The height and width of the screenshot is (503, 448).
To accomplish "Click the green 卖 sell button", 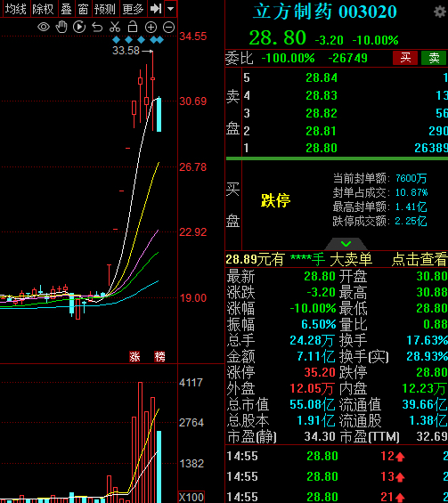I will (x=434, y=58).
